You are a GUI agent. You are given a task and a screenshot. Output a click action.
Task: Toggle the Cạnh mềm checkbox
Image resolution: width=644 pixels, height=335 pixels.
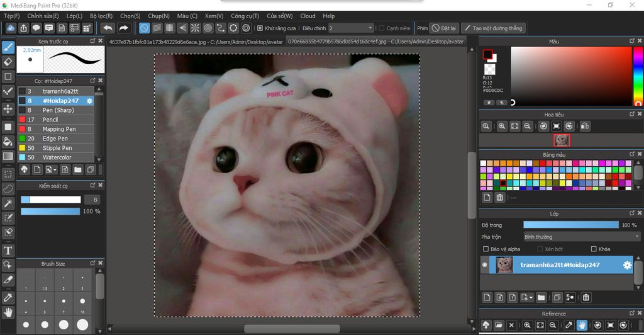coord(382,28)
